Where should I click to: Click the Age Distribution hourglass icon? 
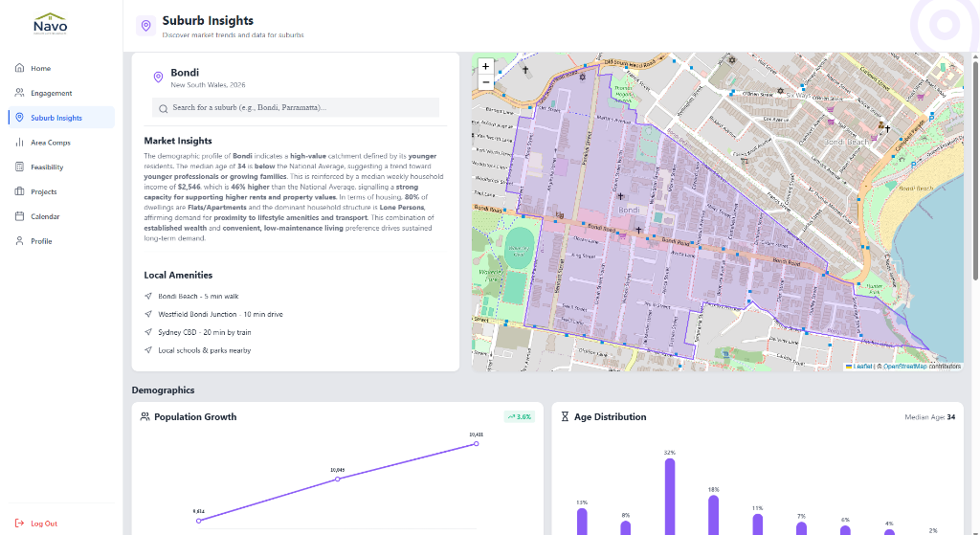click(x=565, y=416)
